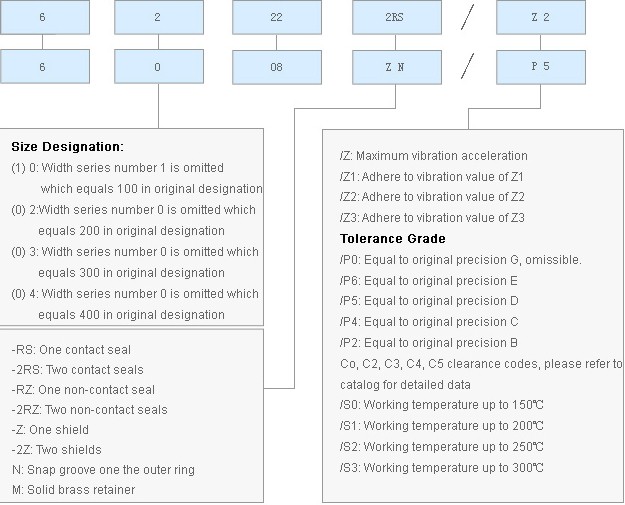Click the box labeled 22
The image size is (625, 505).
point(277,17)
